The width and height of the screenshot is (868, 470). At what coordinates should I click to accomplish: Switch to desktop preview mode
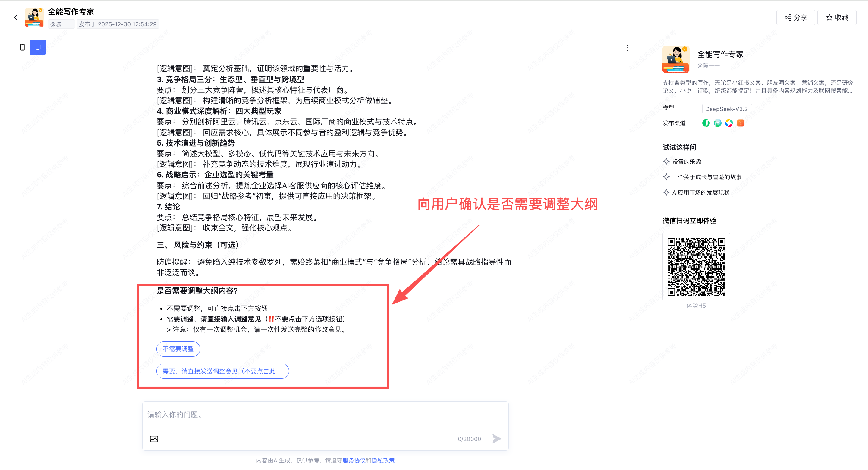(x=38, y=47)
